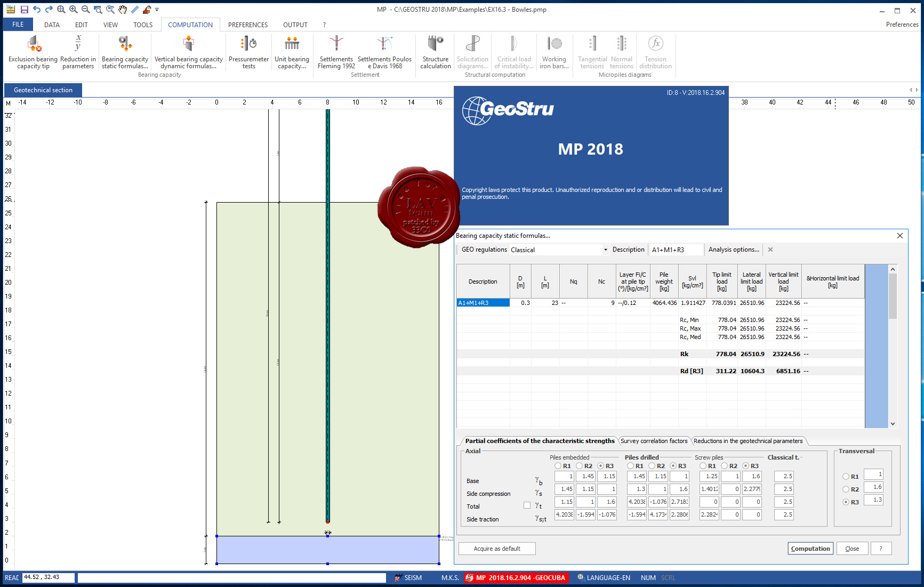The width and height of the screenshot is (924, 587).
Task: Activate the zoom extents magnifier tool
Action: pos(61,10)
